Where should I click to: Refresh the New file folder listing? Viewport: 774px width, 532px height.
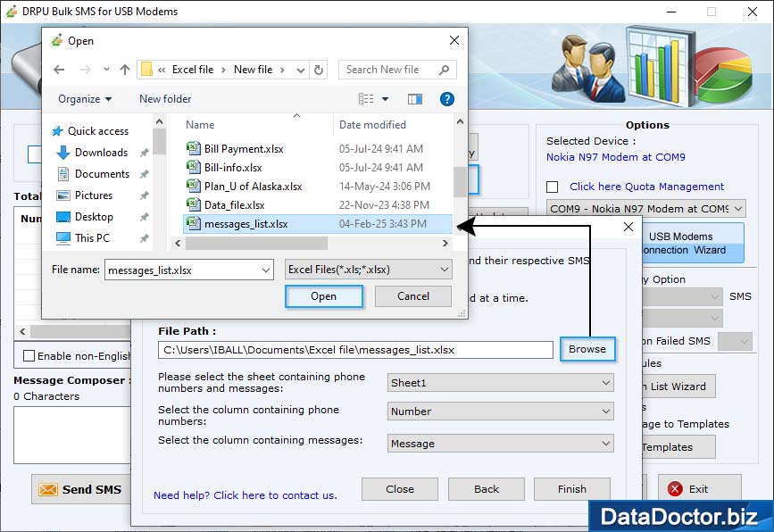pyautogui.click(x=319, y=70)
